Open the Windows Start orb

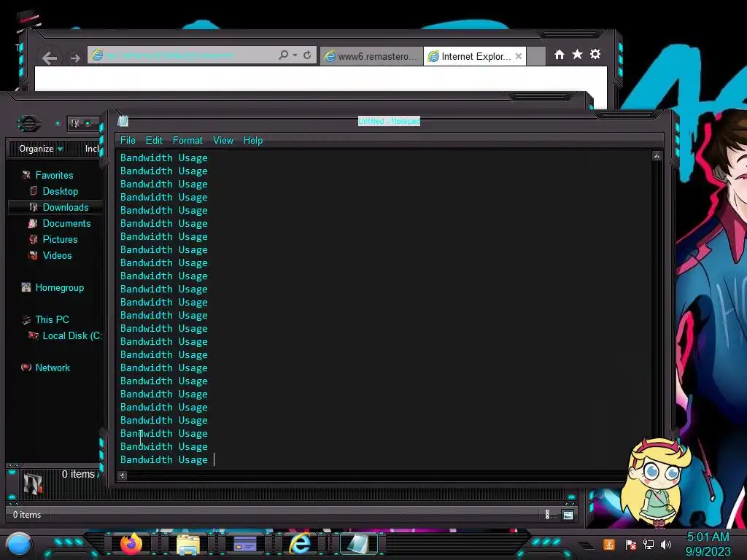click(x=19, y=545)
